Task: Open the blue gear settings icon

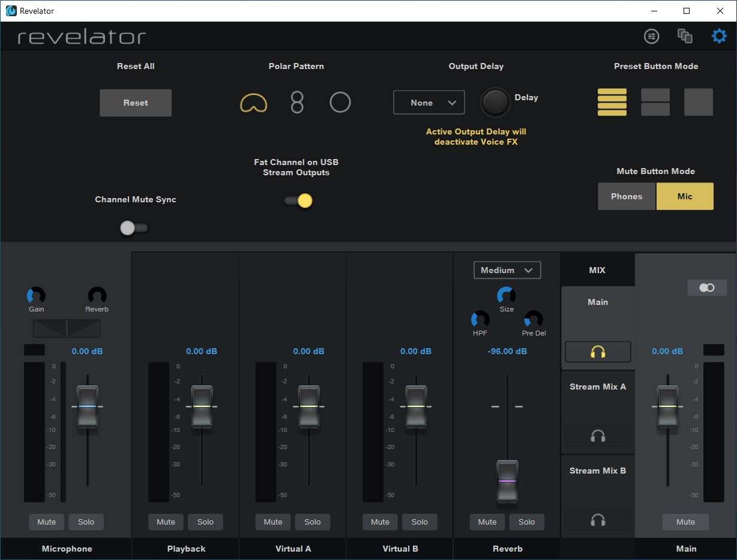Action: point(719,36)
